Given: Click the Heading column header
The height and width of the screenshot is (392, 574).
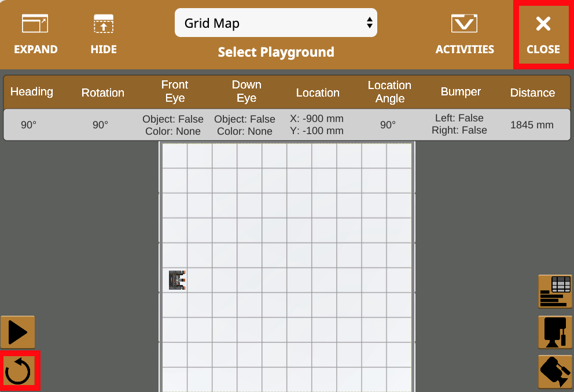Looking at the screenshot, I should click(32, 92).
